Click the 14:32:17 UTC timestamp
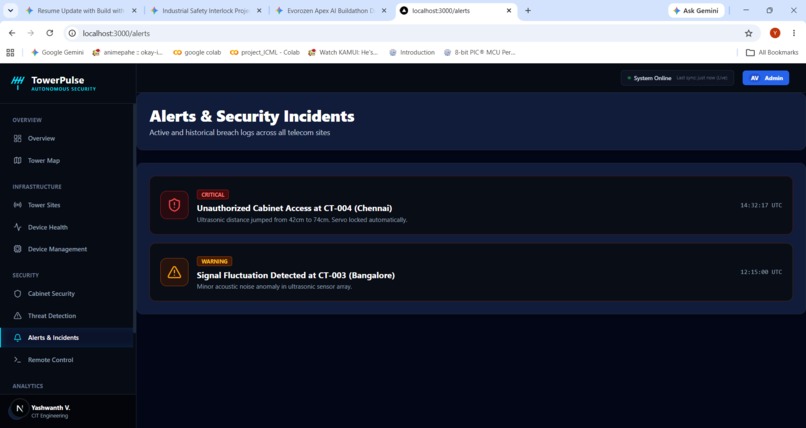The height and width of the screenshot is (428, 806). [761, 205]
